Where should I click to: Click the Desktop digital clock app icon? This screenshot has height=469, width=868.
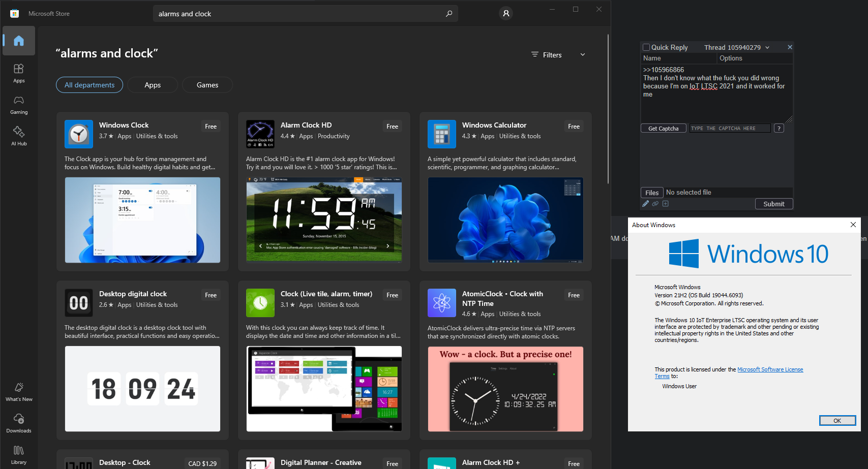coord(79,303)
